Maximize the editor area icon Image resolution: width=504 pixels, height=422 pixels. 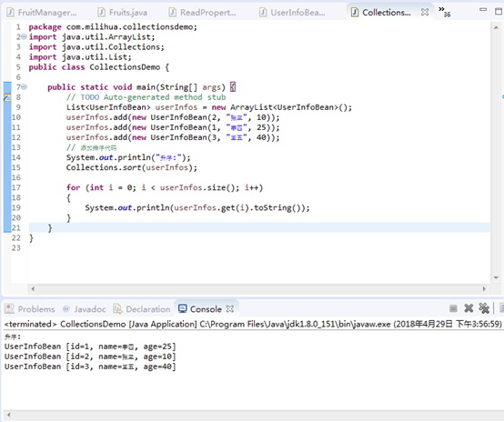tap(499, 11)
